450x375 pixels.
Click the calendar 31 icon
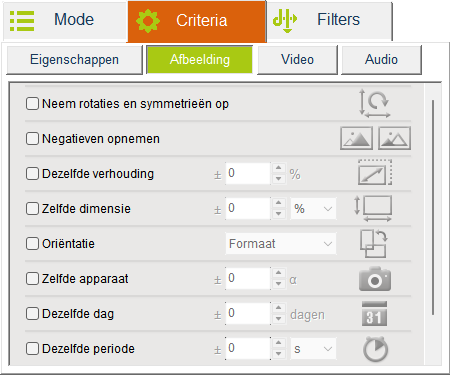click(x=374, y=314)
